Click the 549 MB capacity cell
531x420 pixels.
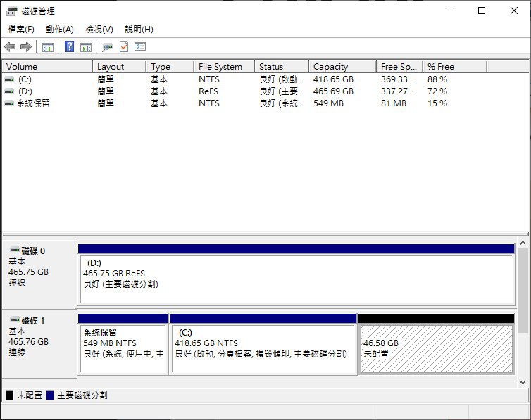[328, 103]
